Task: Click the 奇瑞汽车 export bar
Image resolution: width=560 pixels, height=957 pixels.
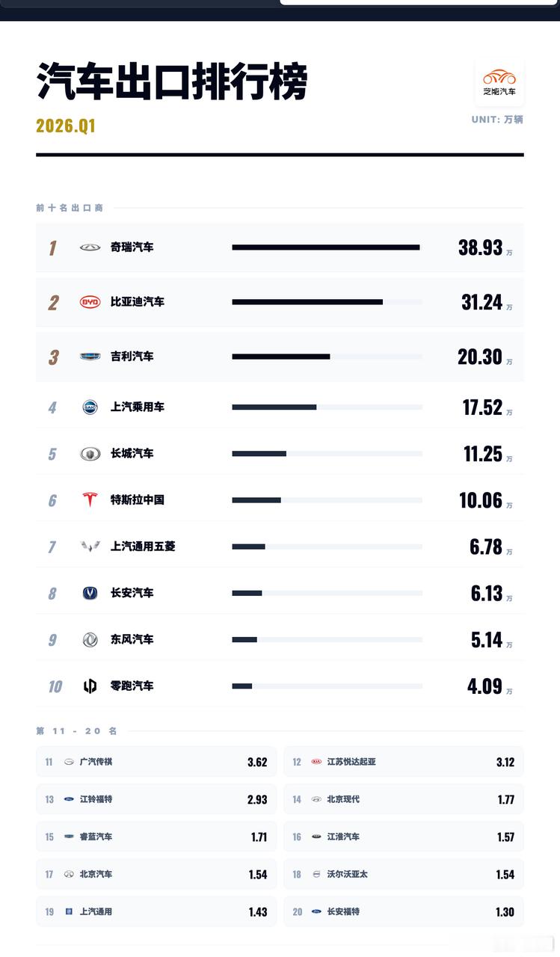Action: (326, 247)
